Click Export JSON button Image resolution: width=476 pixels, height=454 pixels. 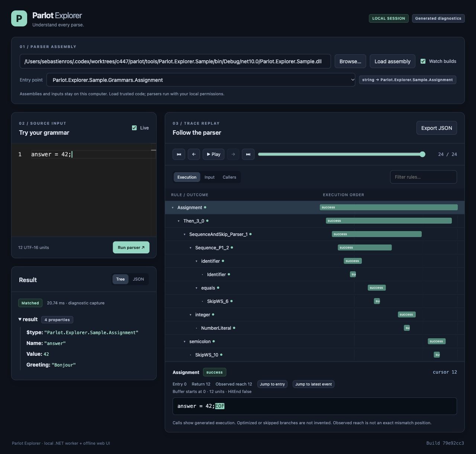pos(437,128)
